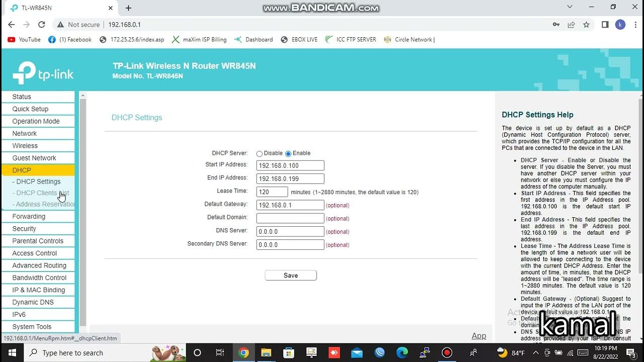This screenshot has width=644, height=362.
Task: Search tabs with the chevron button
Action: coord(570,7)
